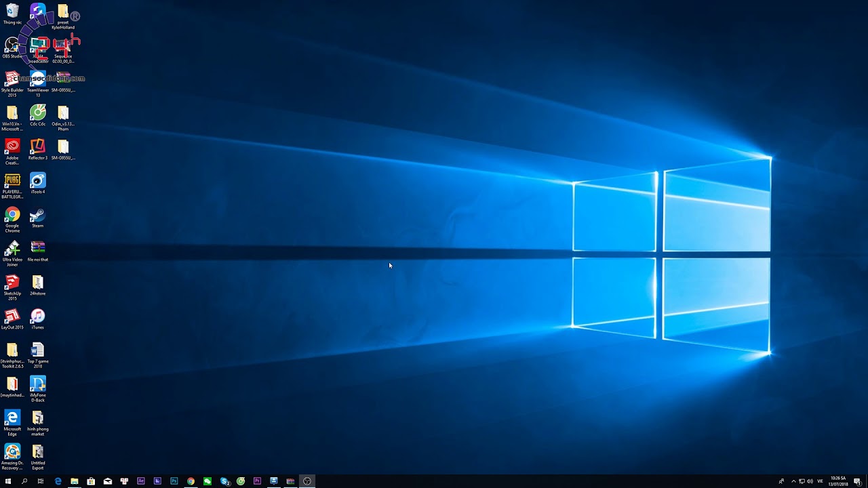The width and height of the screenshot is (868, 488).
Task: Select the Steam desktop shortcut
Action: pos(38,218)
